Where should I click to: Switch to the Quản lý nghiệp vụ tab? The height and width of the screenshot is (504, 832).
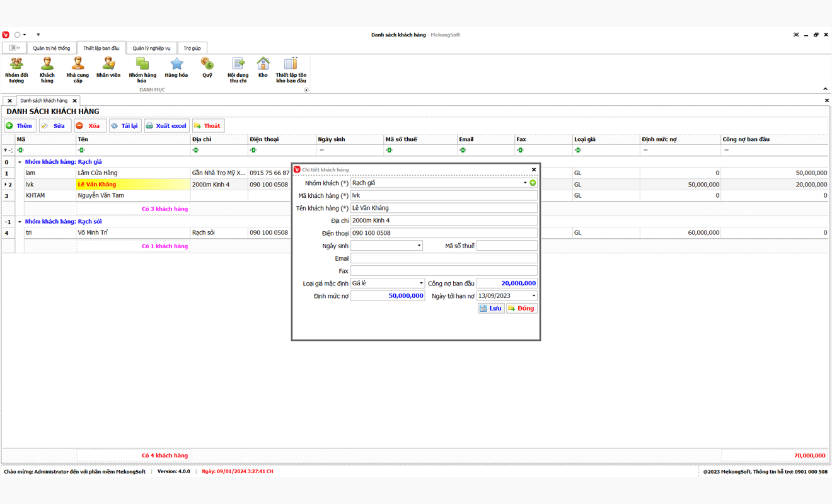click(151, 49)
